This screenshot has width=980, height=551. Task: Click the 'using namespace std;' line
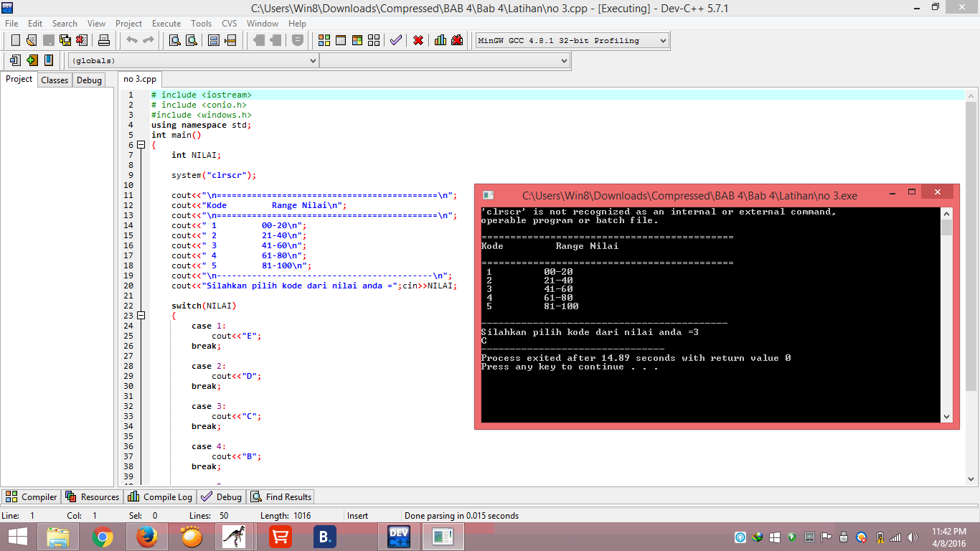coord(202,125)
